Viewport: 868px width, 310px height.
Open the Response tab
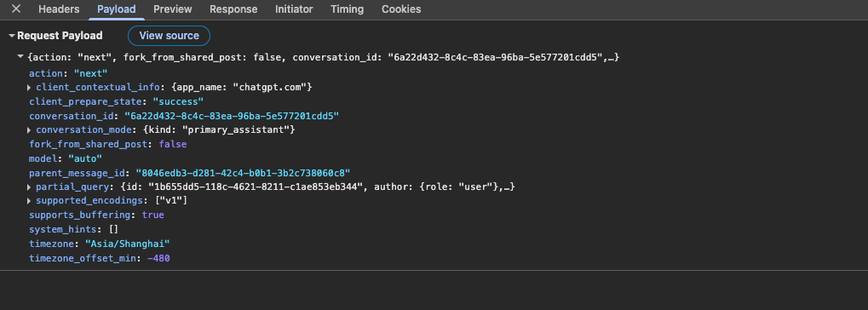click(x=233, y=9)
